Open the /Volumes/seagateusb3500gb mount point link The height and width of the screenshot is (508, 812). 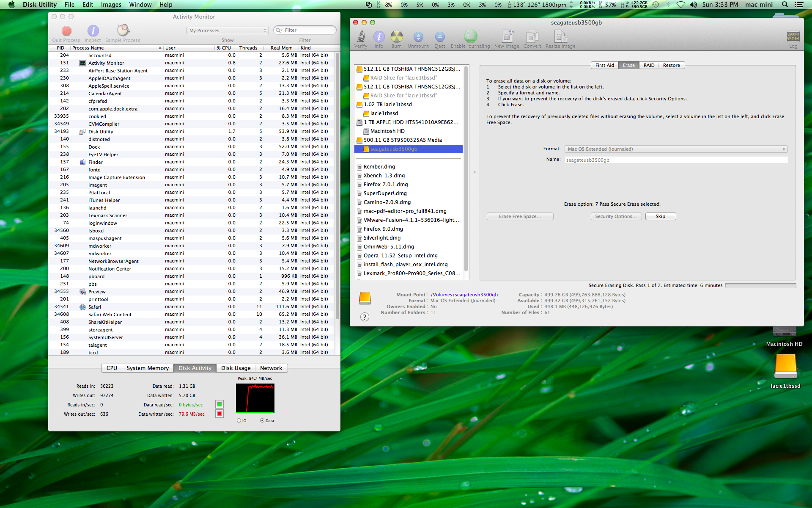tap(464, 295)
